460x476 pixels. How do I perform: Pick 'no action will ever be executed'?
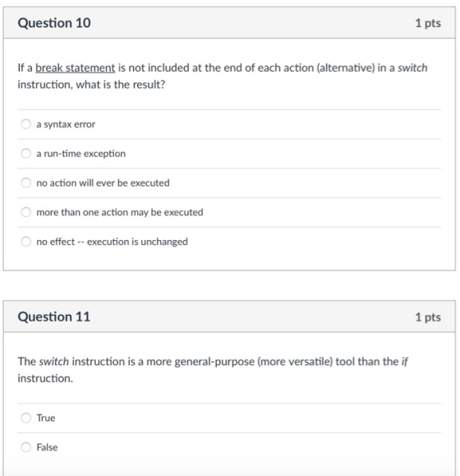[x=26, y=183]
